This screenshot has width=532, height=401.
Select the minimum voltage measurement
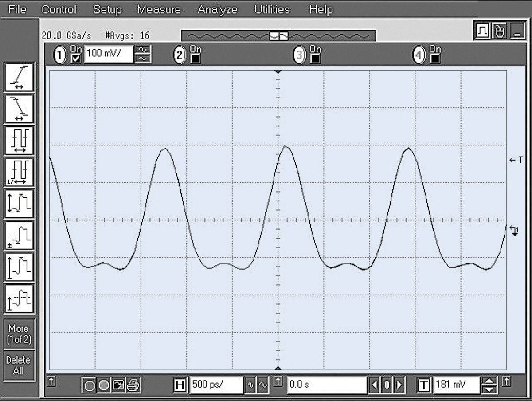pyautogui.click(x=20, y=235)
